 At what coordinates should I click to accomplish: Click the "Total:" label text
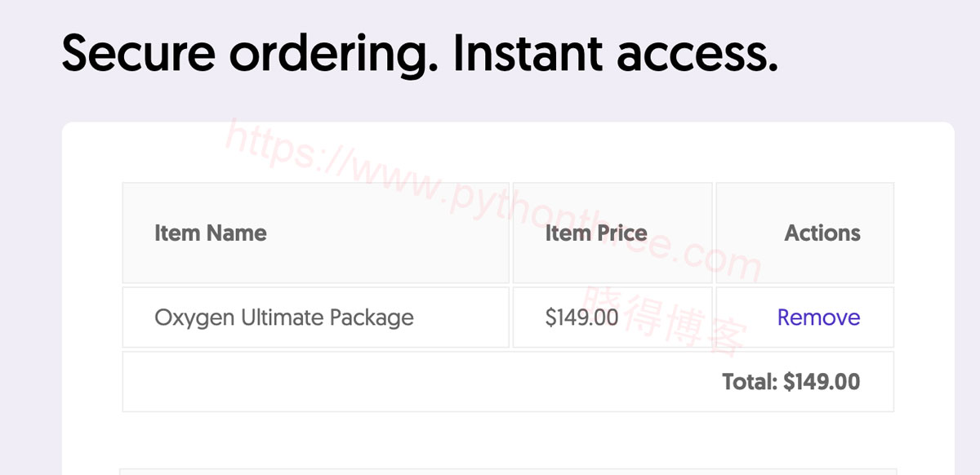(x=750, y=382)
